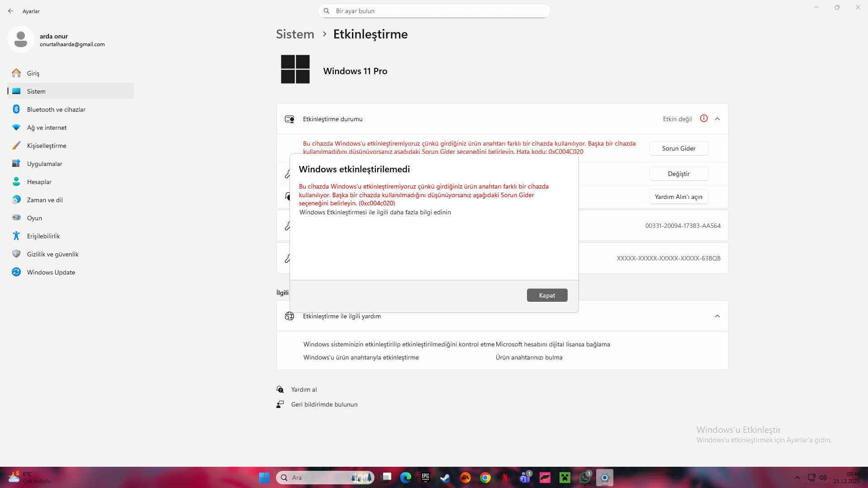Screen dimensions: 868x488
Task: Open the weather widget on taskbar
Action: [x=30, y=478]
